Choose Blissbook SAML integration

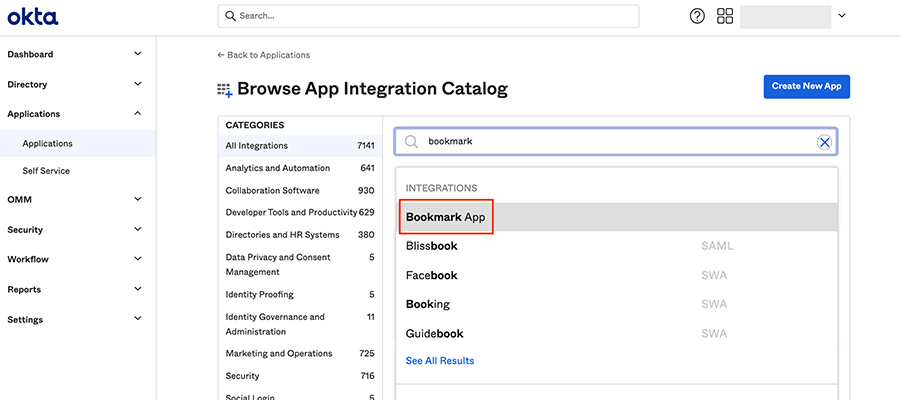coord(432,245)
